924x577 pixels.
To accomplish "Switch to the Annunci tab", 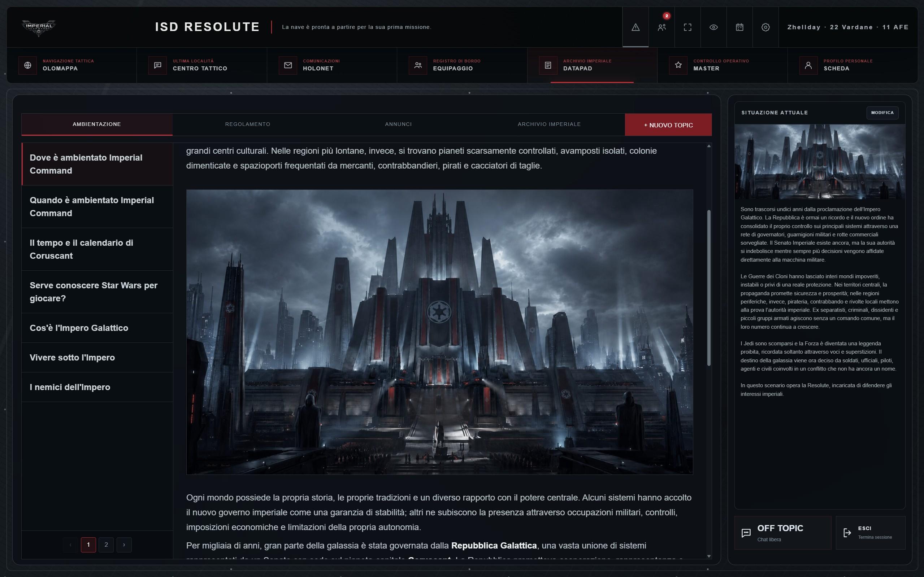I will tap(398, 124).
